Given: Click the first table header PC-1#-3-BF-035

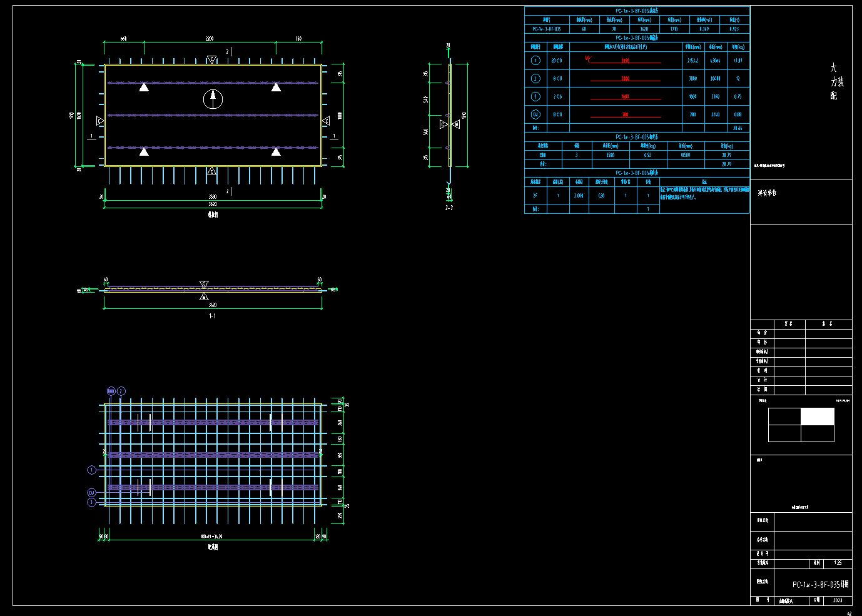Looking at the screenshot, I should click(x=637, y=11).
